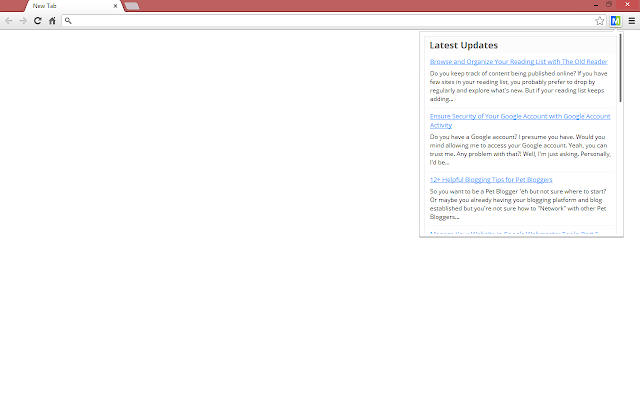Image resolution: width=640 pixels, height=400 pixels.
Task: Toggle the M extension popup icon
Action: tap(616, 20)
